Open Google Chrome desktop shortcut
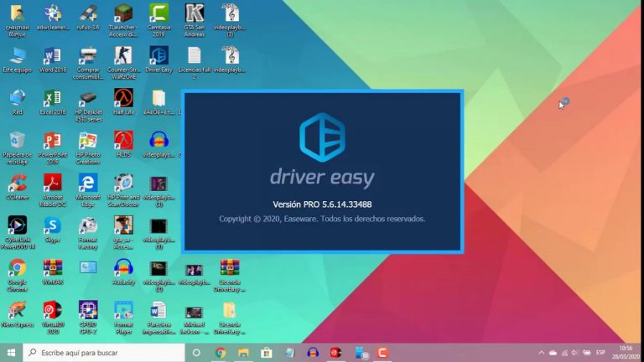Image resolution: width=644 pixels, height=362 pixels. coord(18,276)
